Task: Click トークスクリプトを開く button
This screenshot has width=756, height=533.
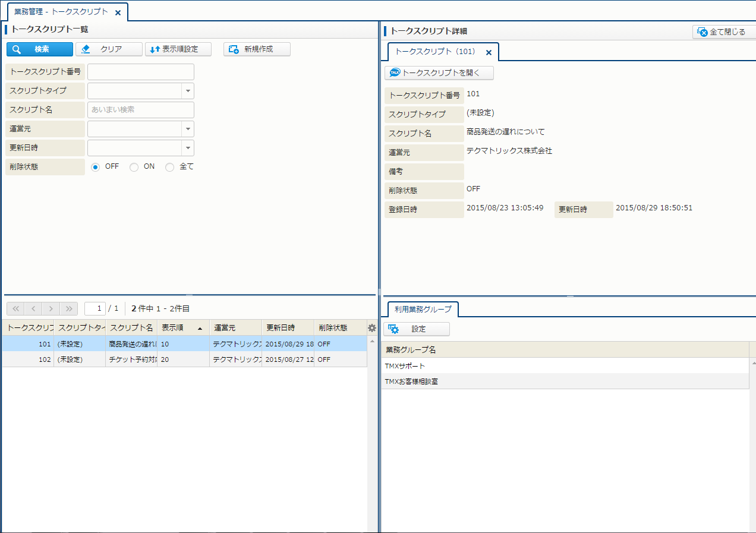Action: click(x=439, y=73)
